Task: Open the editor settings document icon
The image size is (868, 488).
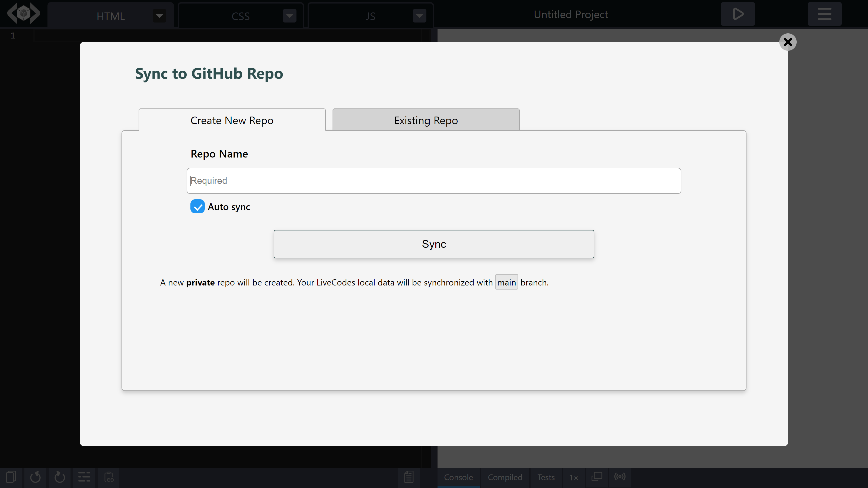Action: tap(409, 477)
